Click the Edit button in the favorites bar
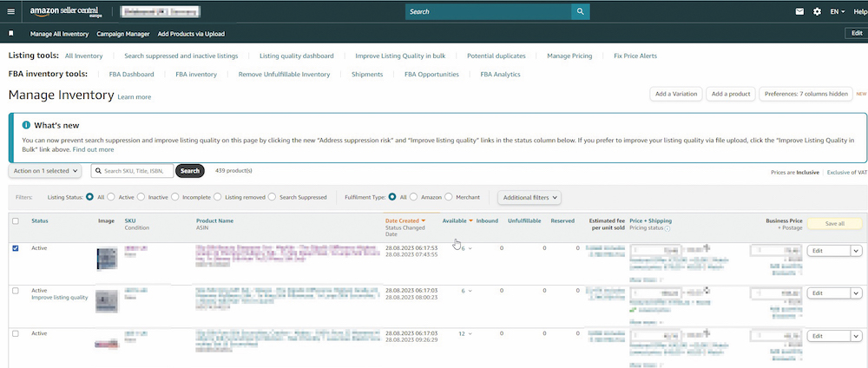868x368 pixels. click(x=857, y=34)
